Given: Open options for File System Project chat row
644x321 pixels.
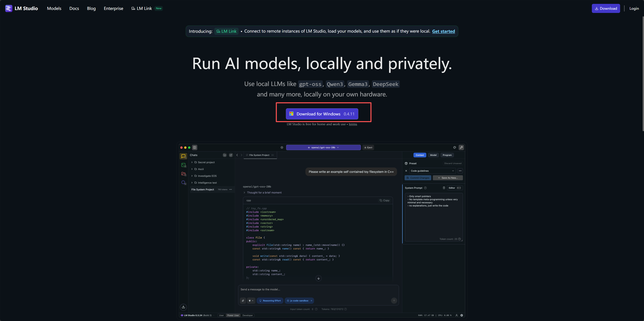Looking at the screenshot, I should tap(230, 190).
